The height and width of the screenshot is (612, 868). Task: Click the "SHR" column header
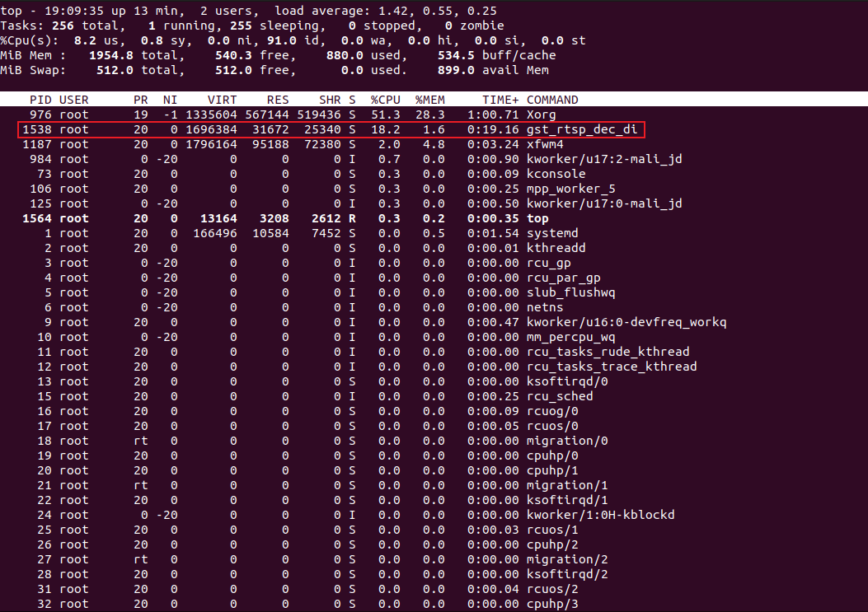330,100
